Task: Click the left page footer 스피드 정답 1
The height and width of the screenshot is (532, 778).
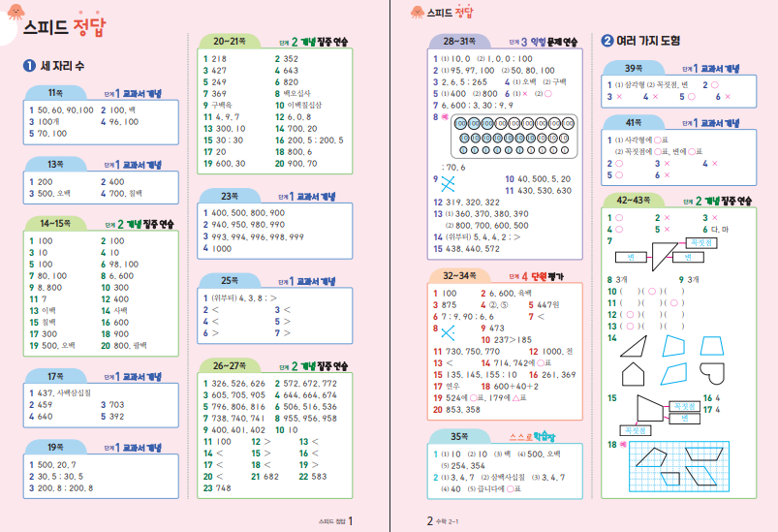Action: pyautogui.click(x=335, y=521)
